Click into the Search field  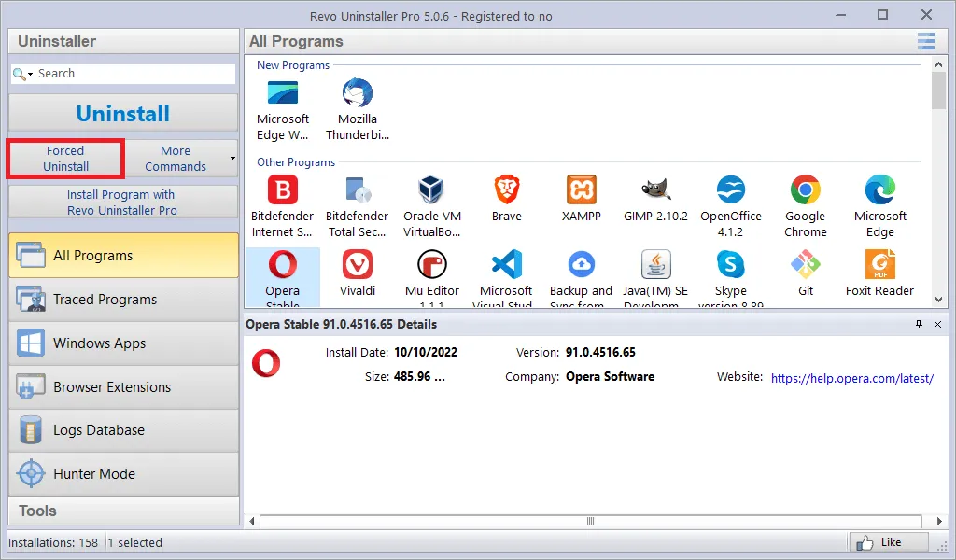click(x=134, y=74)
